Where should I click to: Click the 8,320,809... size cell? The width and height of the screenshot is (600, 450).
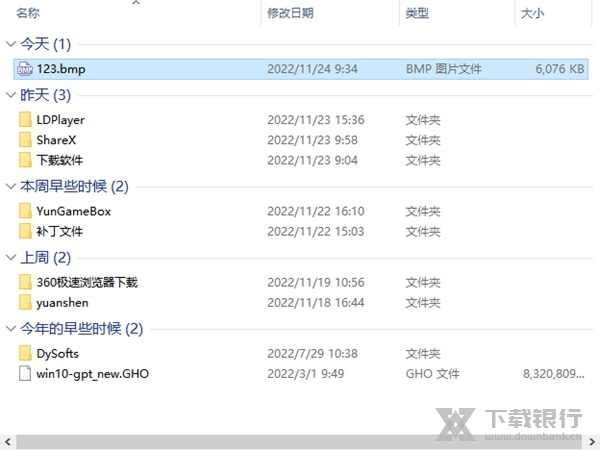[554, 374]
